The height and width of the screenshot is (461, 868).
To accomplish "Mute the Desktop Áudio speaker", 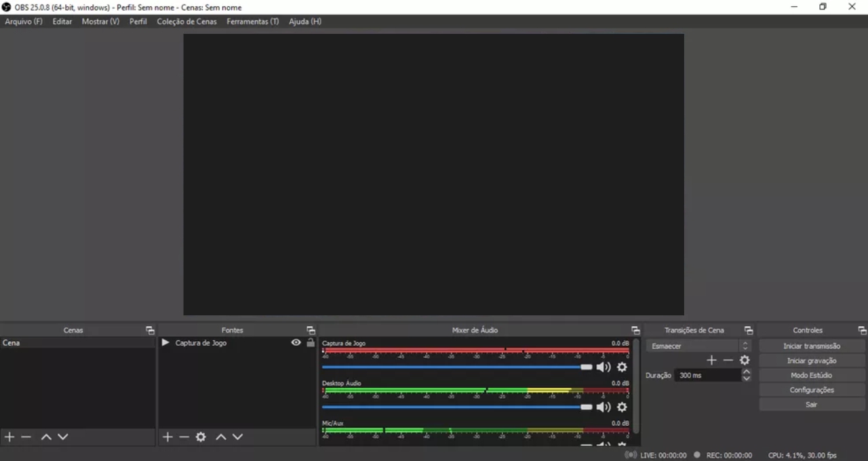I will coord(603,407).
